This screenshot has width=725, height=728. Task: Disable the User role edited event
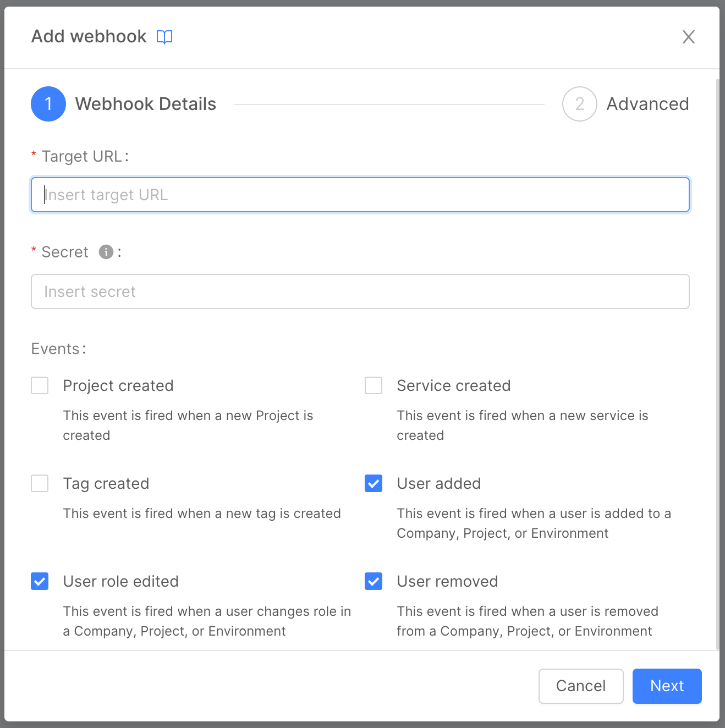click(x=40, y=581)
